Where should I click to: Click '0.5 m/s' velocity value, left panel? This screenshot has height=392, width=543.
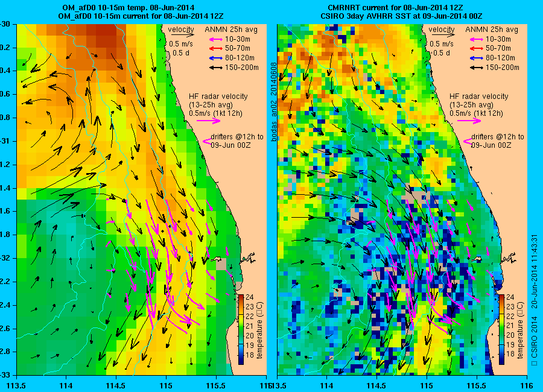pos(181,44)
